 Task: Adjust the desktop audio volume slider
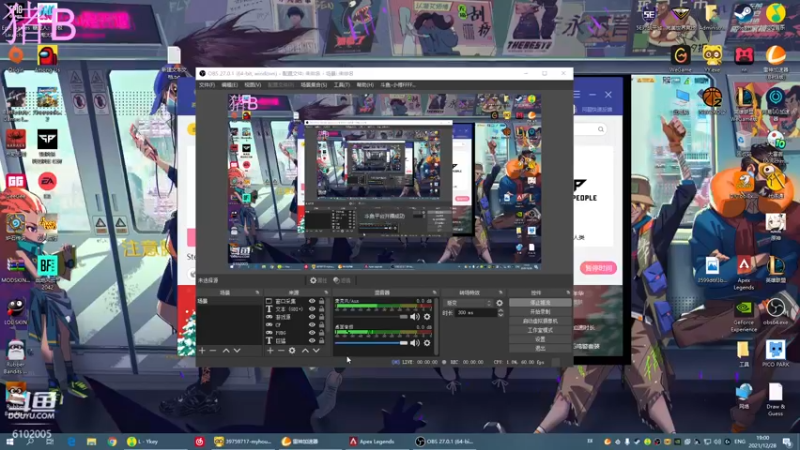371,343
